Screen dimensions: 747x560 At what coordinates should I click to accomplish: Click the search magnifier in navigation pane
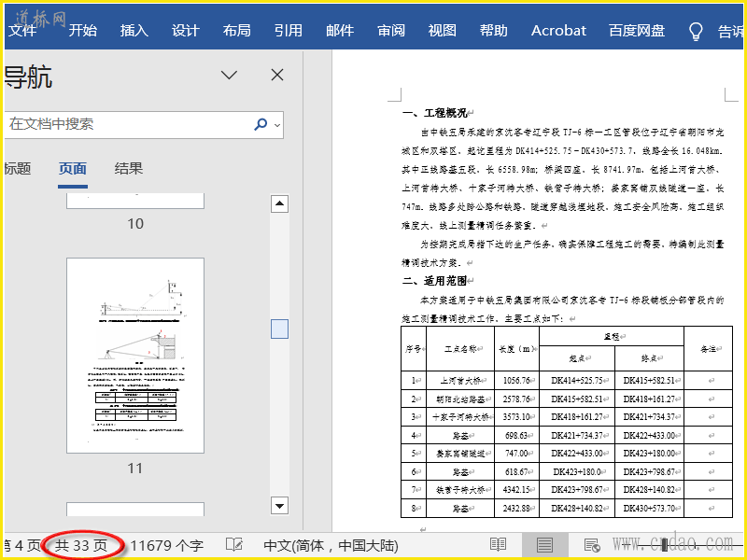coord(261,124)
